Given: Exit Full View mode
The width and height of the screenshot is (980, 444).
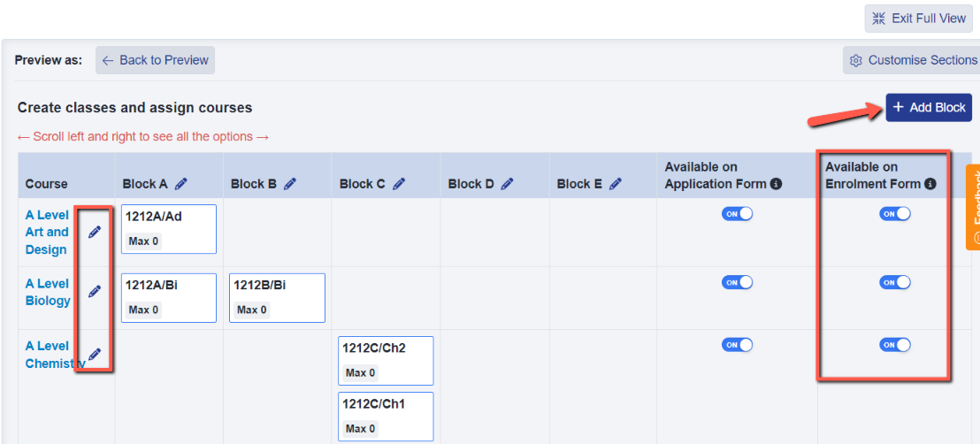Looking at the screenshot, I should 918,19.
